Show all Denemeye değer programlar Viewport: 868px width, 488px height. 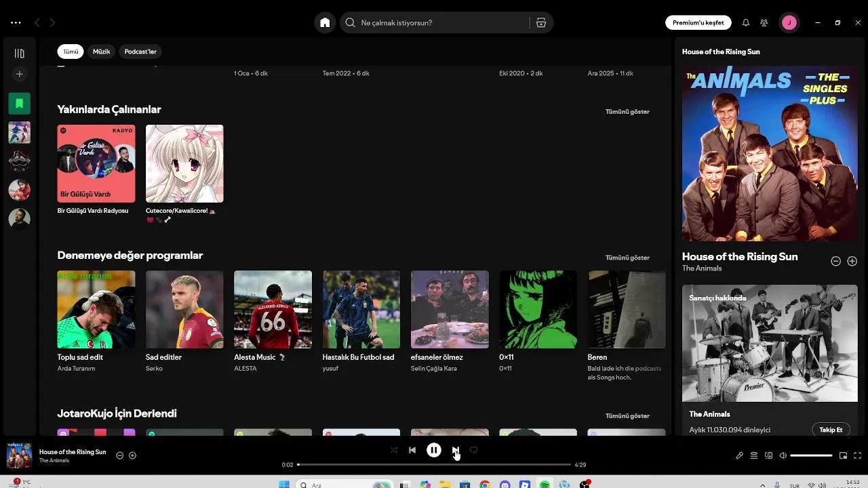pos(627,258)
